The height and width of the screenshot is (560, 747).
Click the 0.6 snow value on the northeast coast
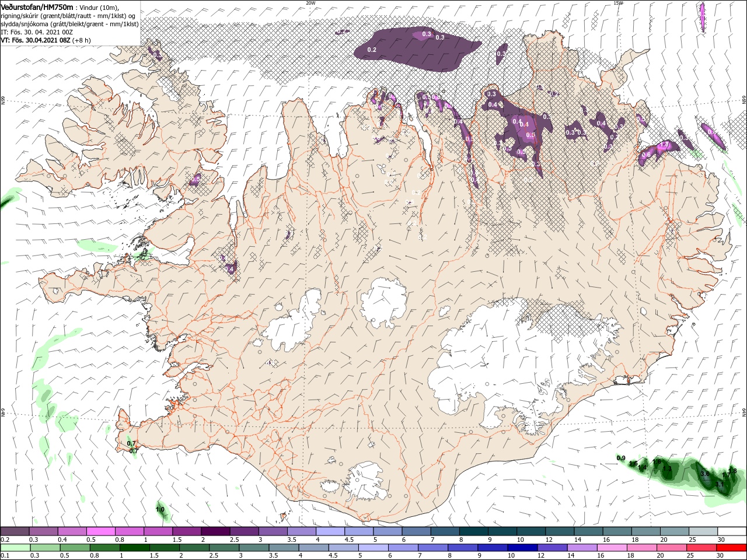(646, 155)
